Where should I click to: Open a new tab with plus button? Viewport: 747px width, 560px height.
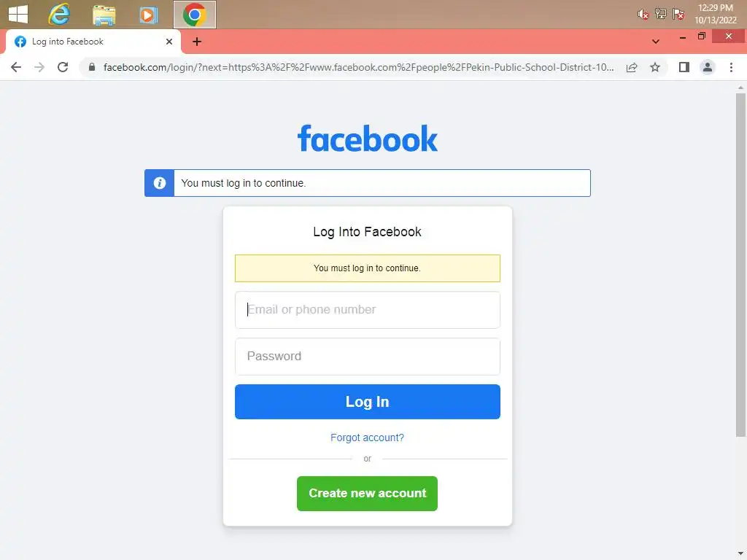(x=197, y=42)
